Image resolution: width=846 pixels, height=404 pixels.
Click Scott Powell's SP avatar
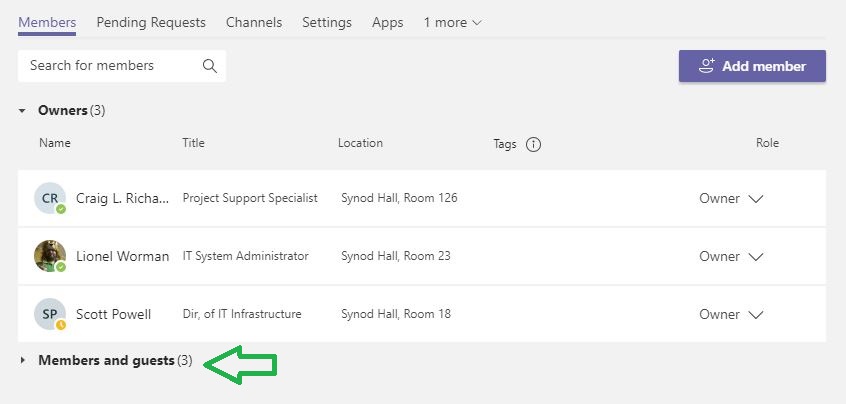[x=50, y=314]
